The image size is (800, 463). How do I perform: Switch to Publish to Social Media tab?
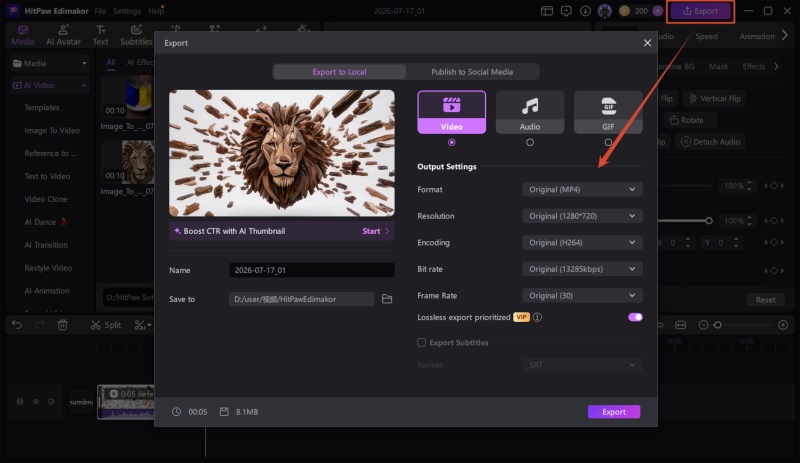point(472,72)
